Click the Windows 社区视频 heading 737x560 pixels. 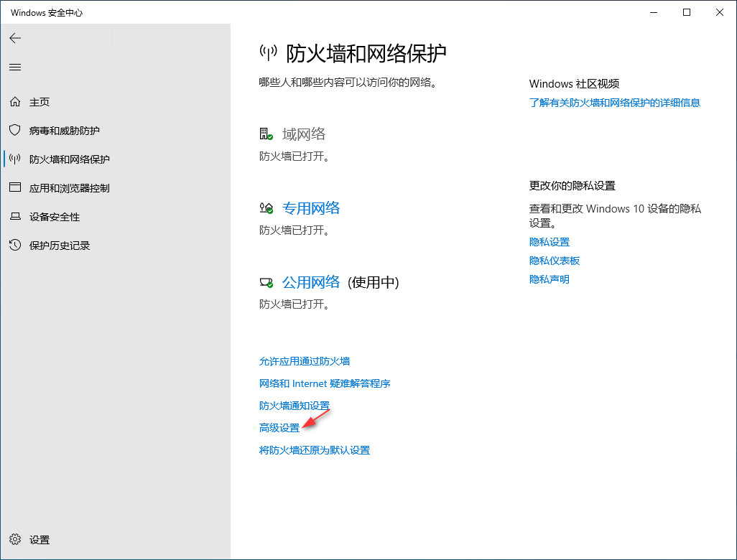575,83
